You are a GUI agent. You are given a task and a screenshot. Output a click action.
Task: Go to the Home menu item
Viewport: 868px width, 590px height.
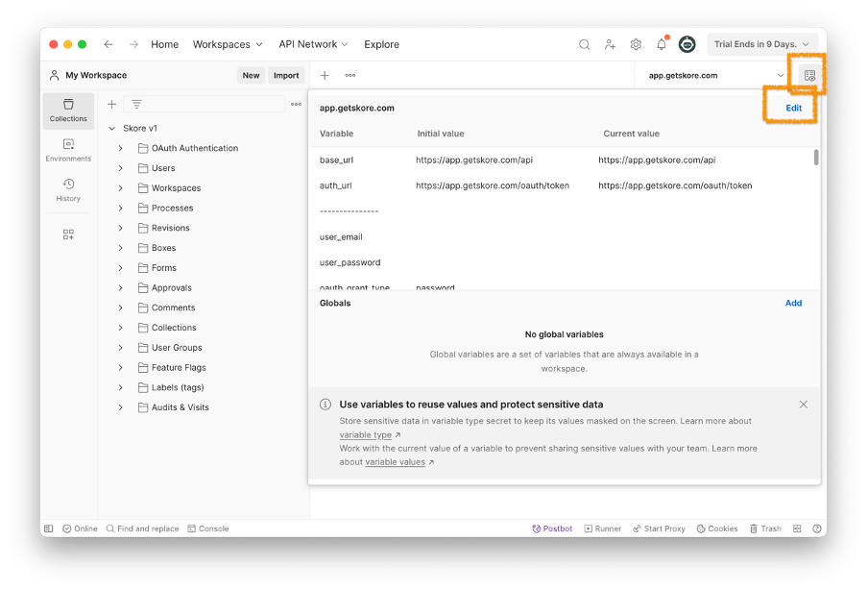[x=164, y=44]
